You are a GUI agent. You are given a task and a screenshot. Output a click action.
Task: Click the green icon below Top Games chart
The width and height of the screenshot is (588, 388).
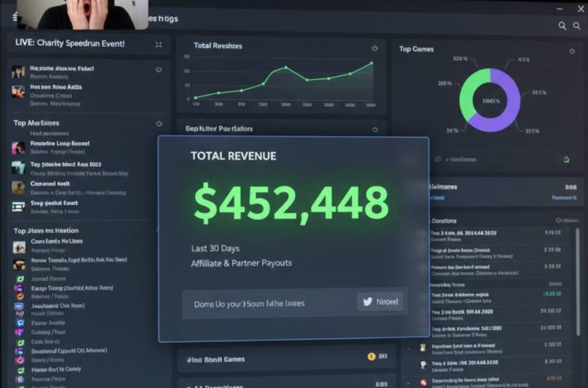(x=564, y=158)
